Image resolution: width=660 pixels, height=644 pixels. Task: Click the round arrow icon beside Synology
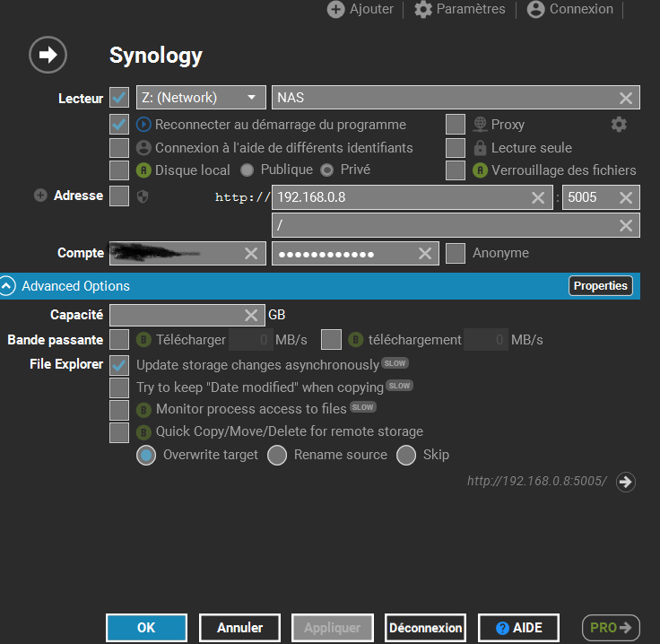pos(48,55)
